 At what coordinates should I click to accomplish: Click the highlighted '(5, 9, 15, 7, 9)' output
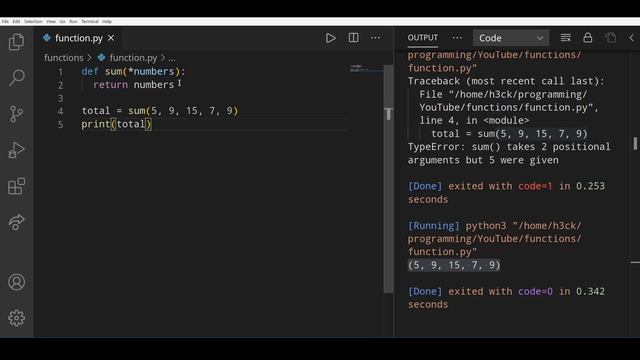click(x=454, y=265)
